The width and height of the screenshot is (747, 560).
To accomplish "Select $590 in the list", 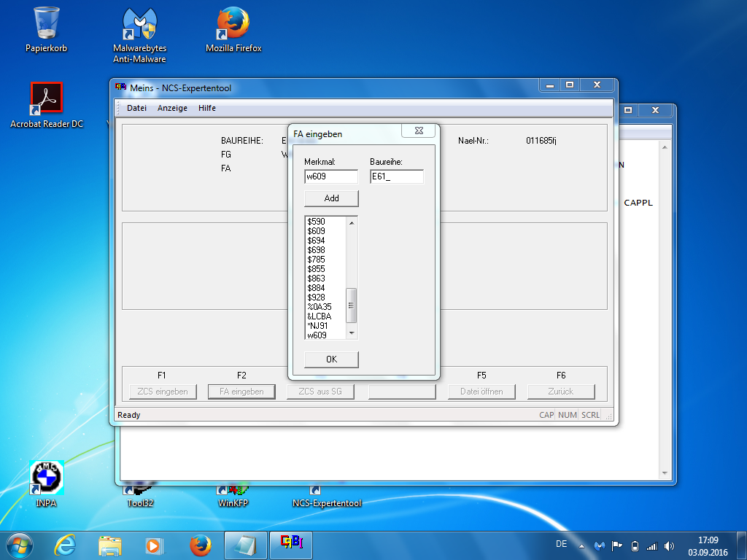I will [x=326, y=222].
